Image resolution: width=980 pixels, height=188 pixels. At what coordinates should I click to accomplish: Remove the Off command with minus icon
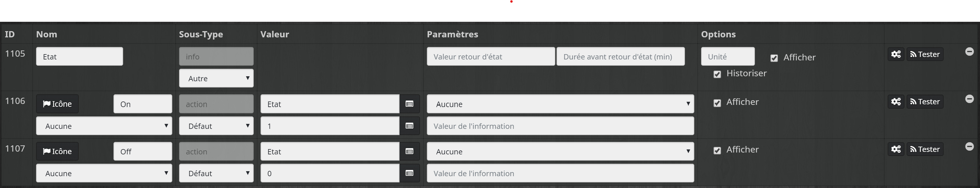(969, 147)
